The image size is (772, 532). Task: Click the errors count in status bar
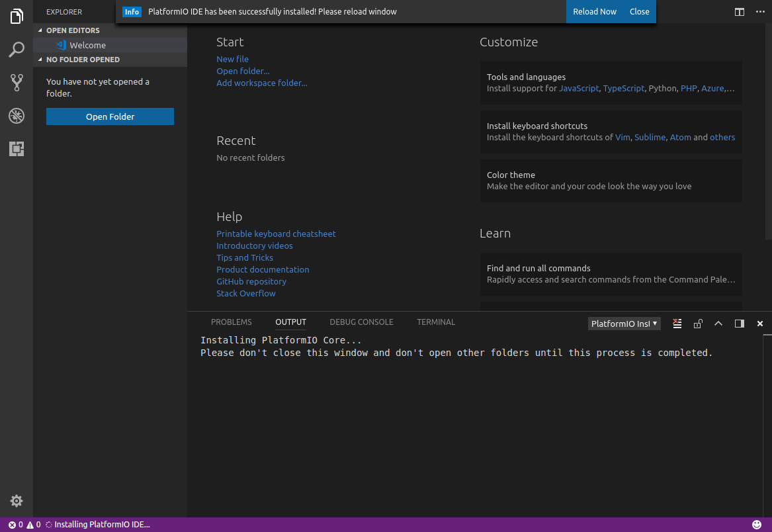tap(16, 525)
